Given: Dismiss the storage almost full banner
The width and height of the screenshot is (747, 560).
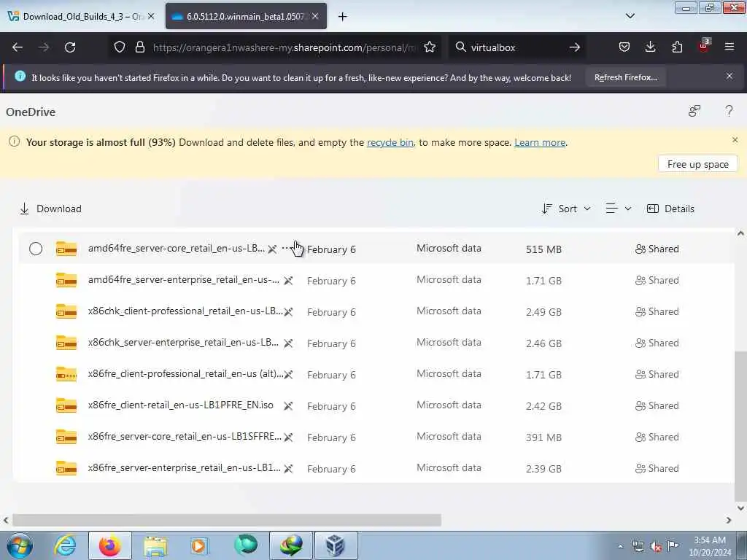Looking at the screenshot, I should 735,140.
